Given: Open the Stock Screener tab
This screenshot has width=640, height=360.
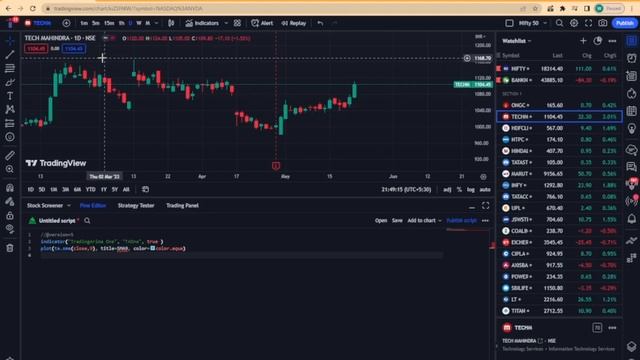Looking at the screenshot, I should (45, 206).
